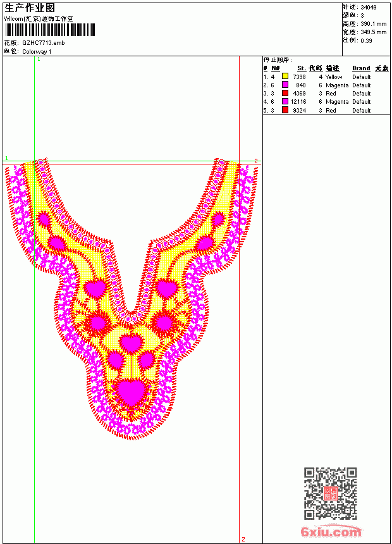Select the GZHC7713.emb file name
The width and height of the screenshot is (392, 544).
44,43
